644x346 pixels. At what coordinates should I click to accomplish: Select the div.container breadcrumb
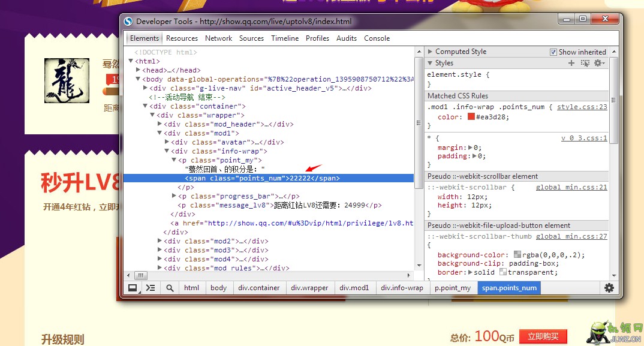click(259, 288)
